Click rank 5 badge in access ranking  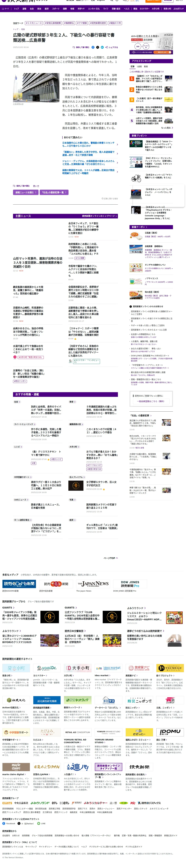point(132,121)
